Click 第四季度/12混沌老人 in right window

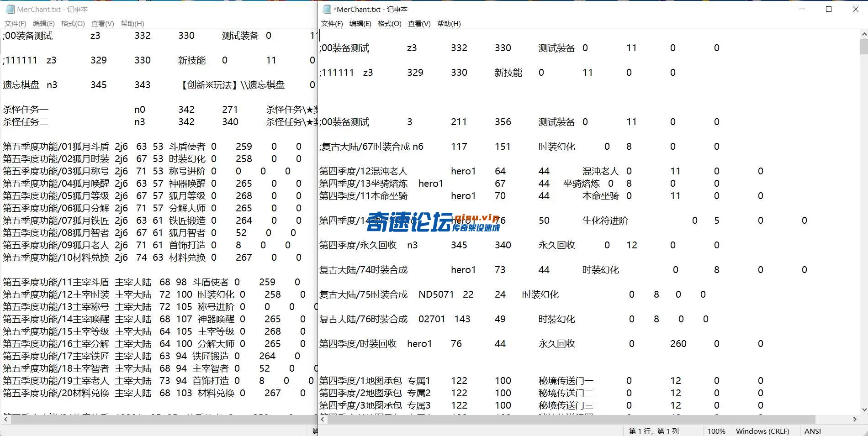[x=363, y=171]
